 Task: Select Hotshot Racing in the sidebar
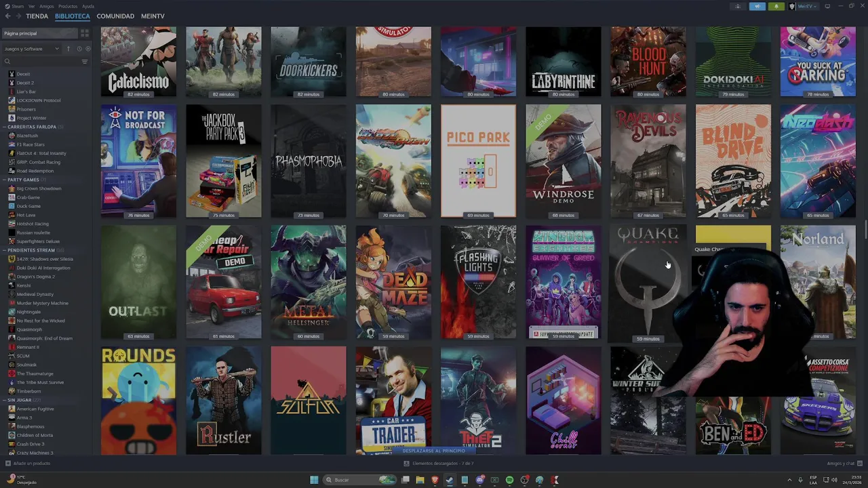coord(33,224)
